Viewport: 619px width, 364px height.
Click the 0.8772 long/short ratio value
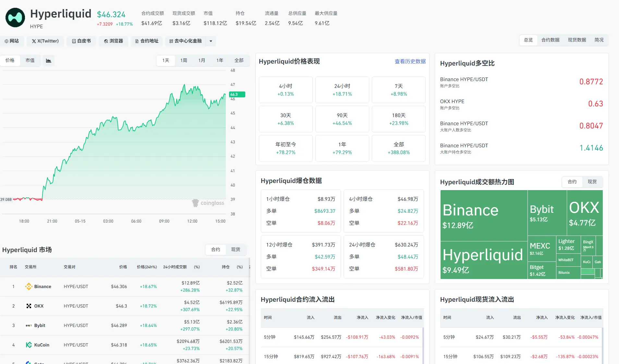click(x=591, y=82)
